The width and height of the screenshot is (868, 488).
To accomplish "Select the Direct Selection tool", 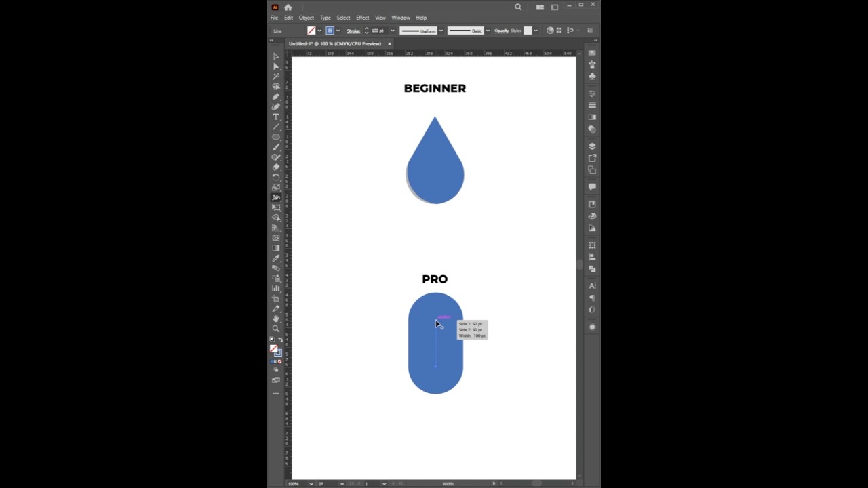I will click(276, 66).
